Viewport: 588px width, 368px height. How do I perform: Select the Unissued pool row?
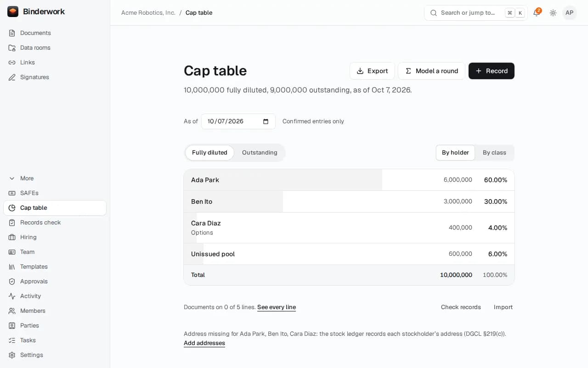349,254
